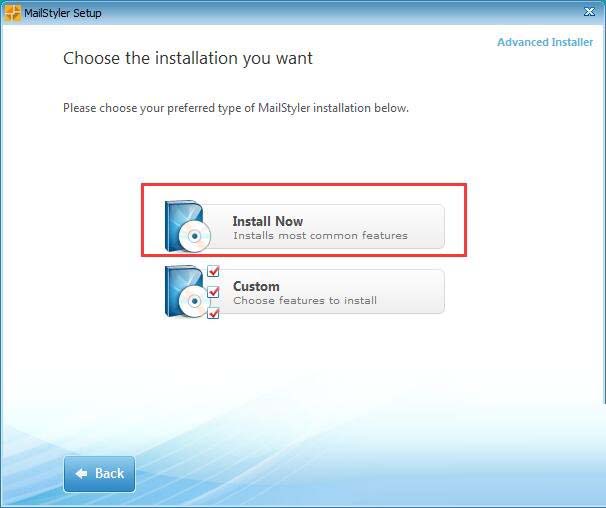606x508 pixels.
Task: Click bottom red checkmark on Custom icon
Action: pos(213,313)
